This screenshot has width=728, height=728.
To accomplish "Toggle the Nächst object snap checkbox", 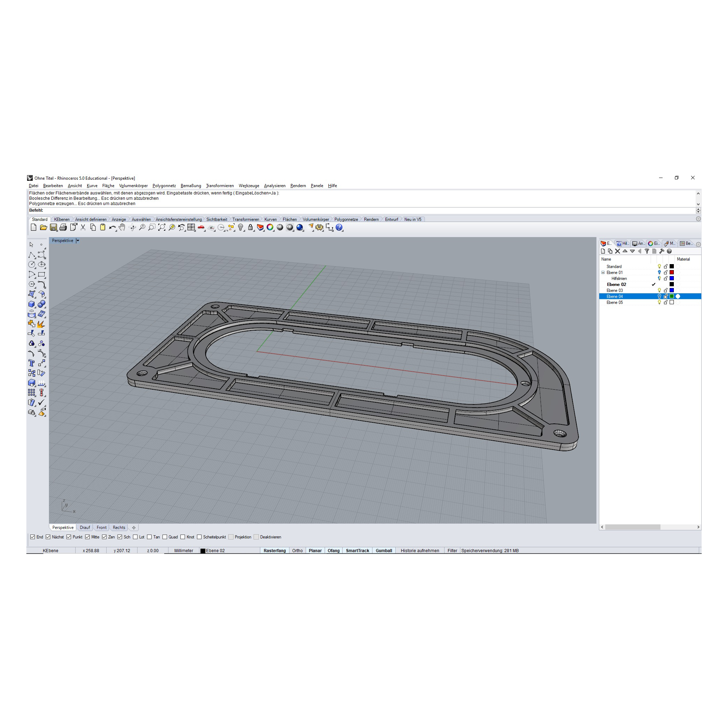I will click(48, 537).
